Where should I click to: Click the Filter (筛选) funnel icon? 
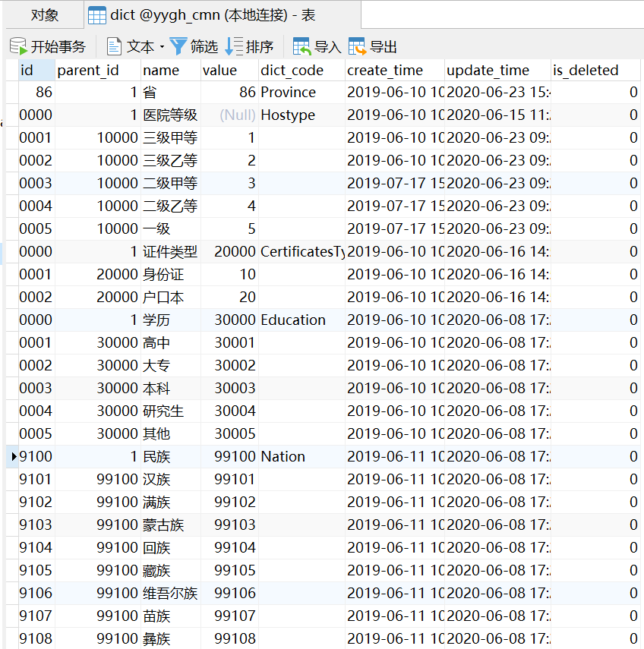pos(178,46)
